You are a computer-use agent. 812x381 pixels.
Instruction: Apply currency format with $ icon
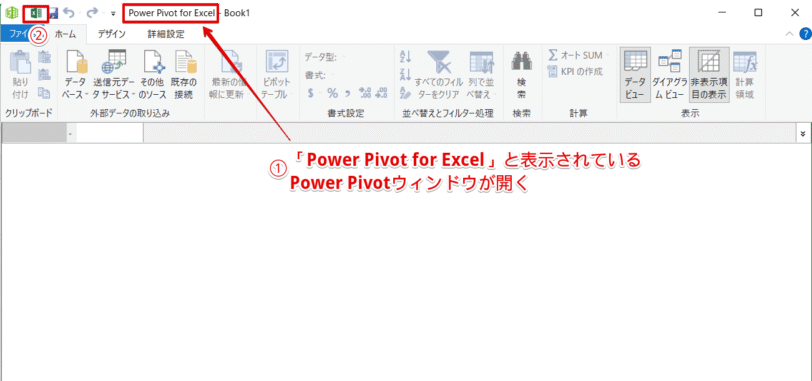coord(312,93)
